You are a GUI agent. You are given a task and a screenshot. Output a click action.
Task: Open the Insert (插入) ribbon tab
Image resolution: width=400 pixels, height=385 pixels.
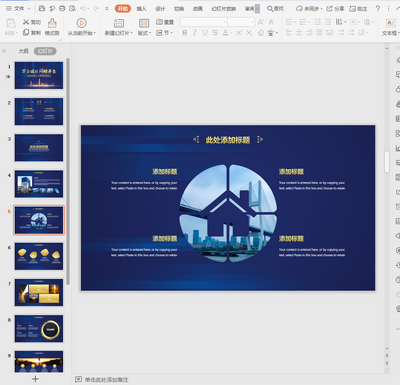(141, 9)
